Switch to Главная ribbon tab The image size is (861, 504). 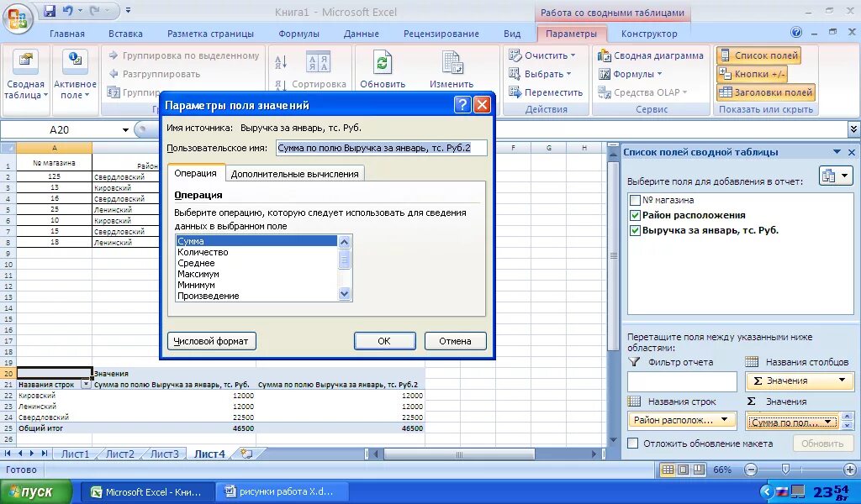pos(67,34)
